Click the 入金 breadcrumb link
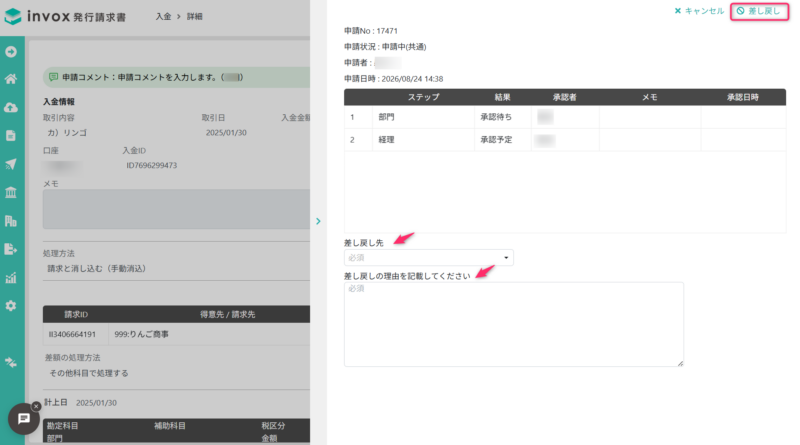 coord(163,16)
